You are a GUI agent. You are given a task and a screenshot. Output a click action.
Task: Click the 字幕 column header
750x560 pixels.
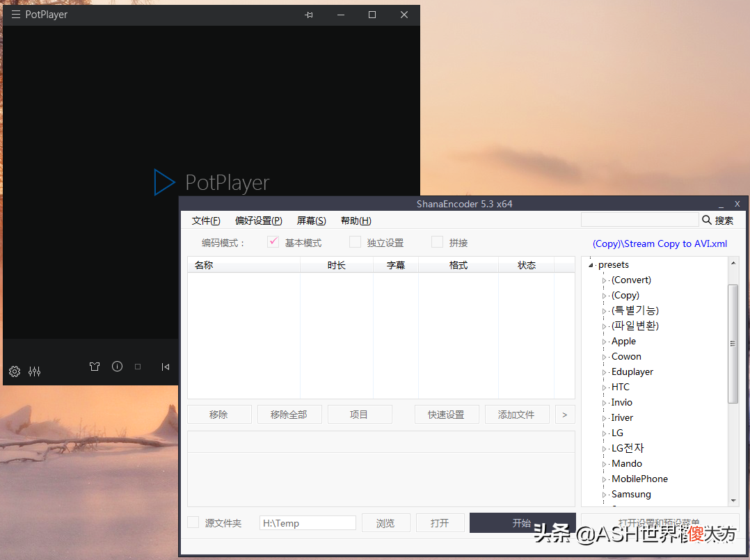[396, 265]
